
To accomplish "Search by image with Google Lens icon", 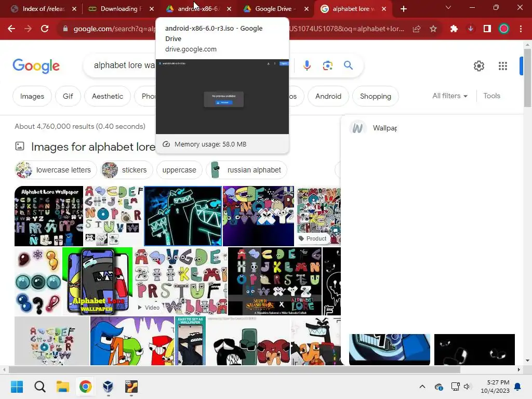I will [x=327, y=65].
